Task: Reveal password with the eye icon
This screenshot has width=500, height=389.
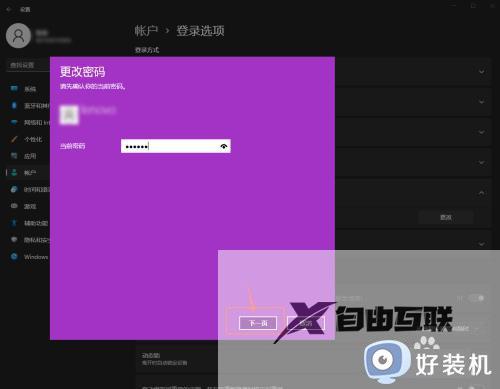Action: (x=224, y=146)
